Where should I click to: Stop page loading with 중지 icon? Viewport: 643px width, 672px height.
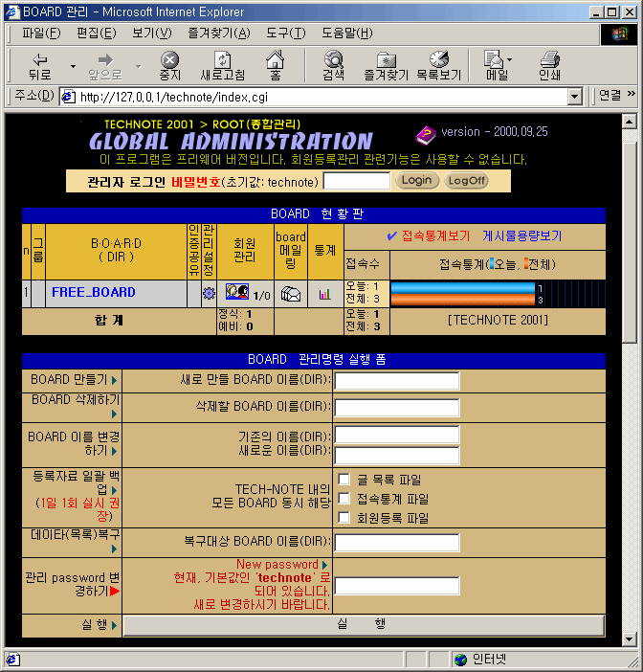(169, 59)
